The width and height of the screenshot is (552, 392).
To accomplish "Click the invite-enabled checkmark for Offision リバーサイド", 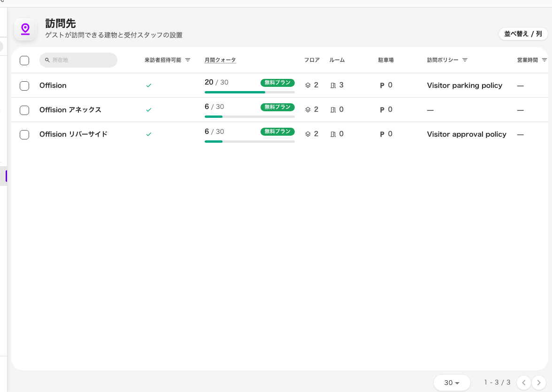I will [x=148, y=134].
